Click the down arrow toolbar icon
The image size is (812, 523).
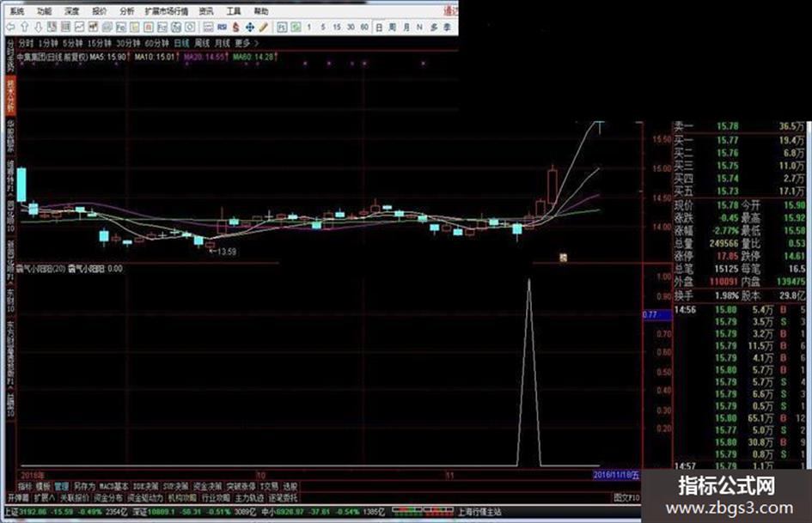[x=39, y=27]
